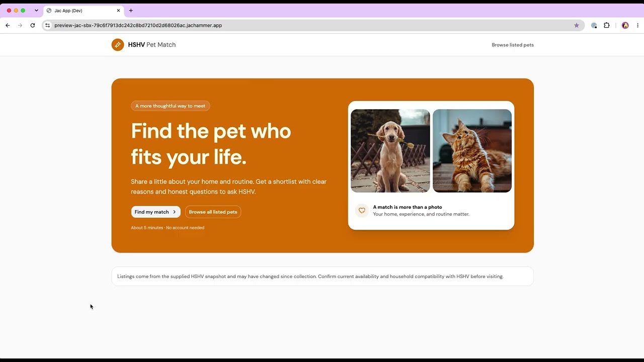Open the Chrome three-dot menu
This screenshot has height=362, width=644.
[x=637, y=25]
